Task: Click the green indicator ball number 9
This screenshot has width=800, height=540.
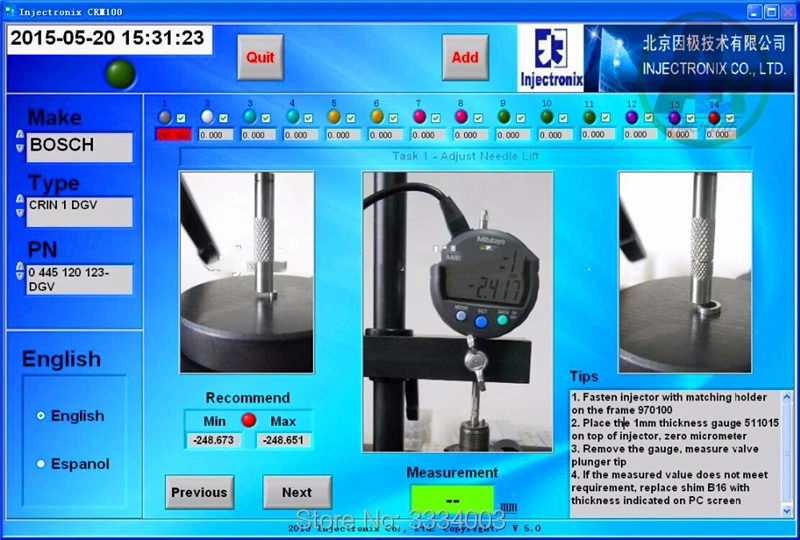Action: pos(504,117)
